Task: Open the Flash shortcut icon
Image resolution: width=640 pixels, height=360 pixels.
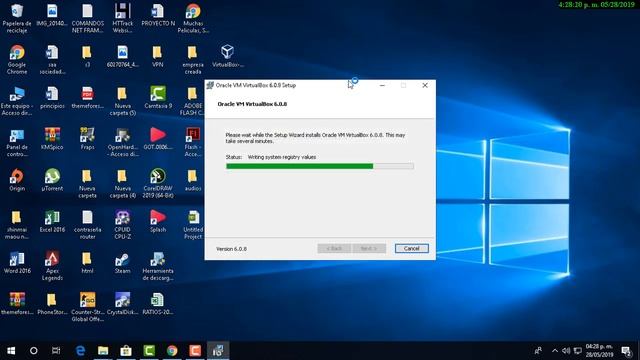Action: (x=193, y=142)
